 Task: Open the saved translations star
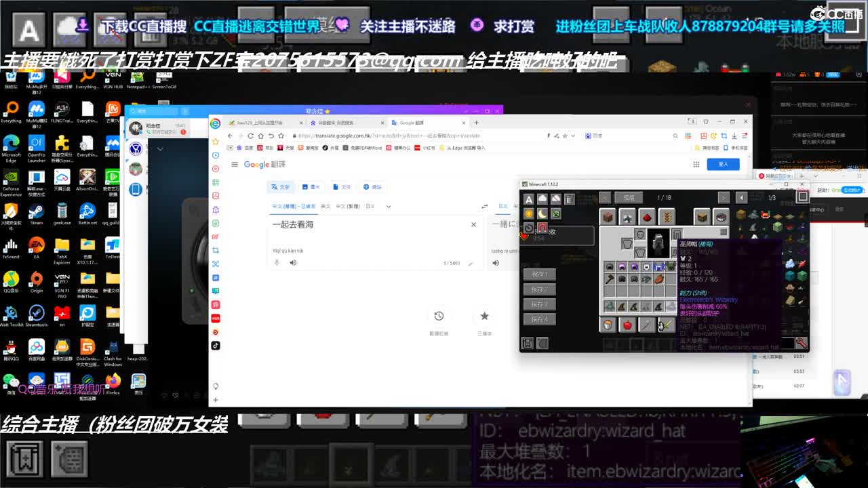click(484, 316)
